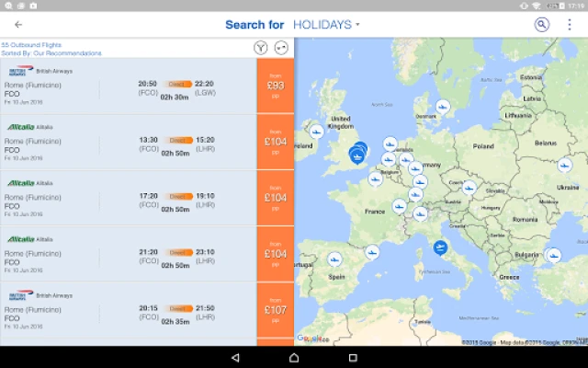This screenshot has width=588, height=368.
Task: Tap the sort flights icon beside filter
Action: tap(281, 48)
